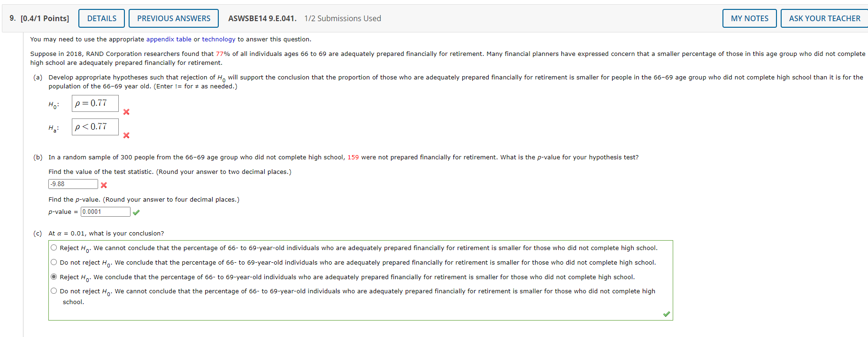Viewport: 868px width, 337px height.
Task: Click the red X beside the H₀ hypothesis answer
Action: tap(126, 112)
